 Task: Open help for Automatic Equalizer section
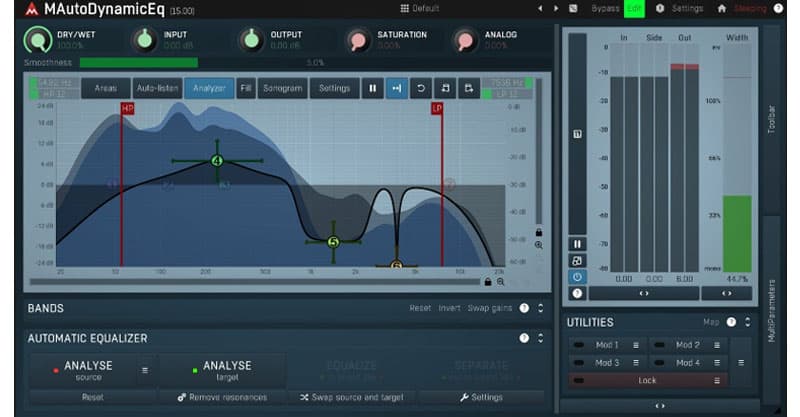[x=524, y=338]
